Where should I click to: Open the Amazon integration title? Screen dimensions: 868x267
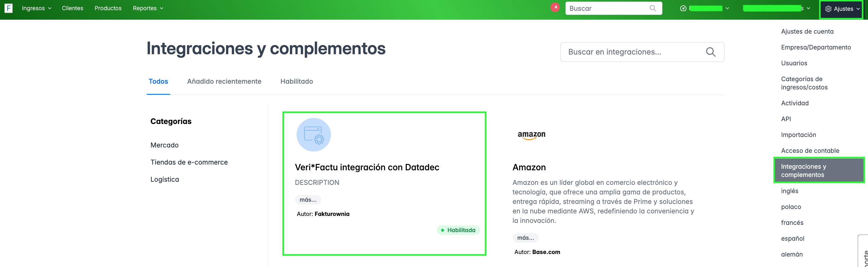[529, 167]
